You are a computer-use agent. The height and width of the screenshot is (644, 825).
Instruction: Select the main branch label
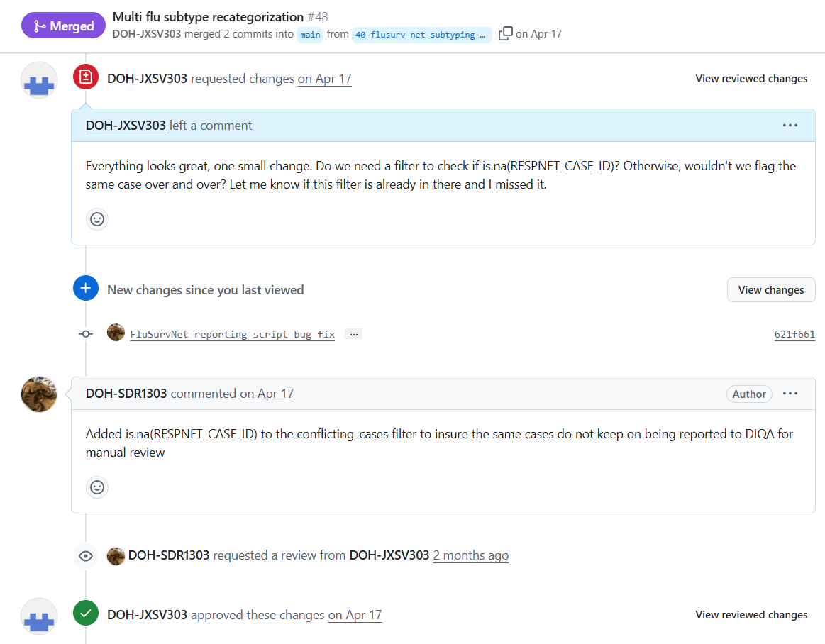(x=310, y=34)
